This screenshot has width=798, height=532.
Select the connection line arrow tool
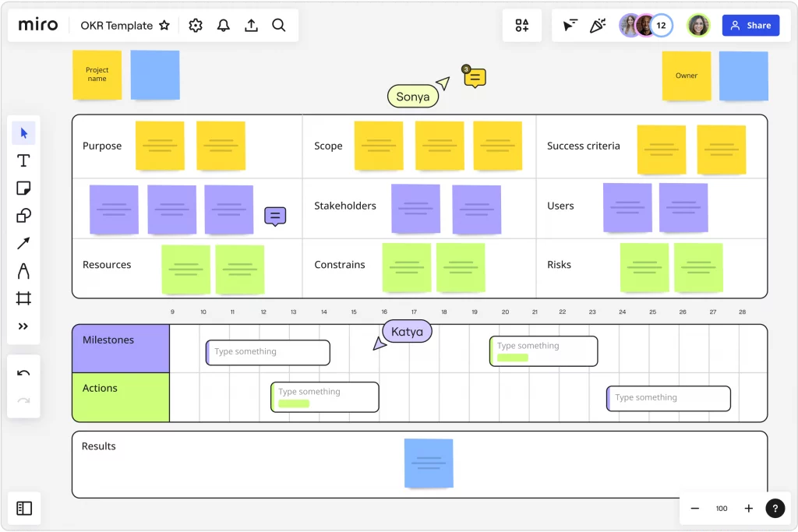(x=23, y=244)
